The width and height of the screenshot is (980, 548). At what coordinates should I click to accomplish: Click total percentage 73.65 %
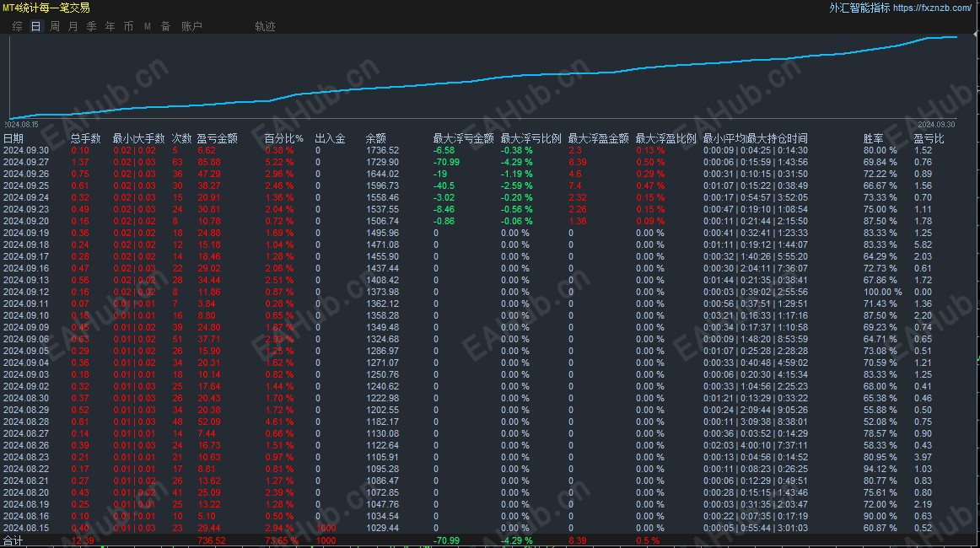click(x=281, y=540)
